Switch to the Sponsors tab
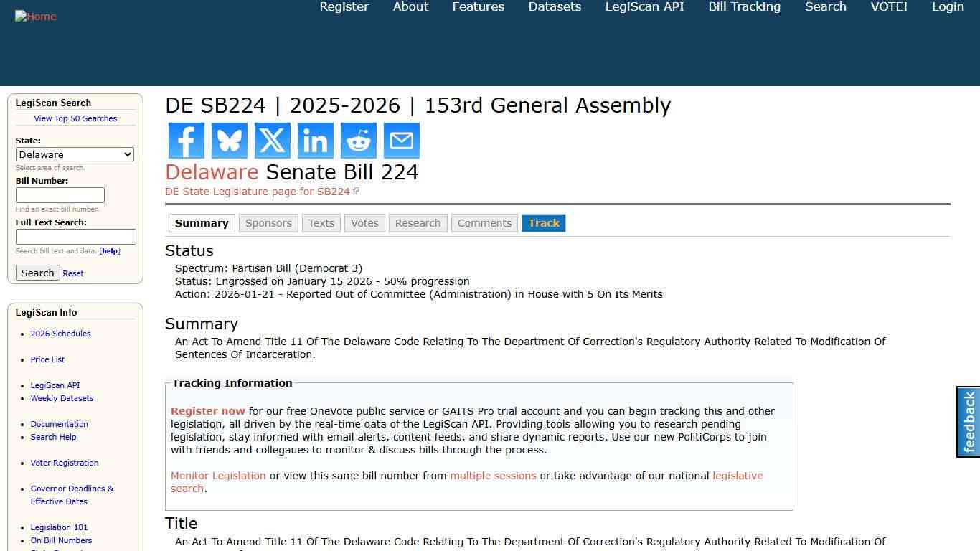Screen dimensions: 980x551 (268, 223)
